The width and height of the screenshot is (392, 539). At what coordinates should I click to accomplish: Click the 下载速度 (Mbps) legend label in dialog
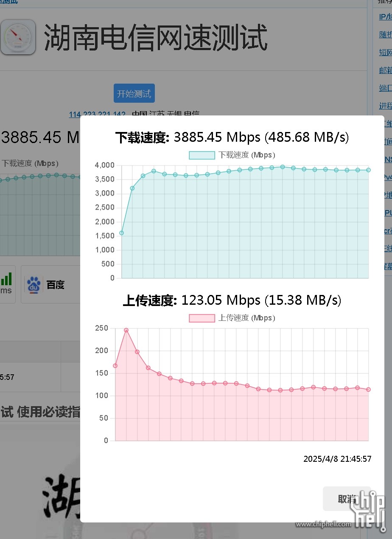point(246,155)
